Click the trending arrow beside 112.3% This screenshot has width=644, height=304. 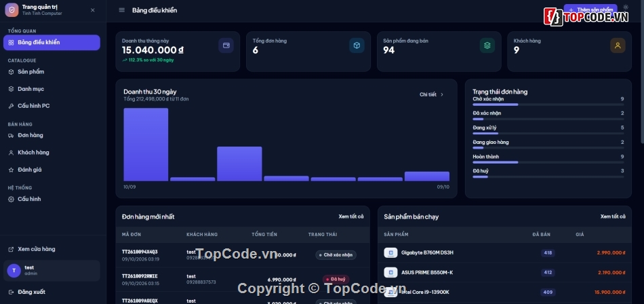click(125, 60)
